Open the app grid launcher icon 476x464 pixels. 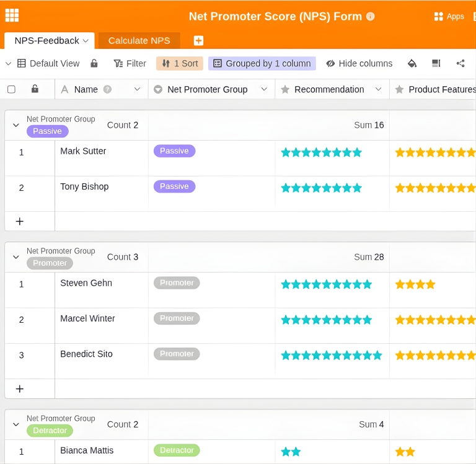click(x=12, y=15)
